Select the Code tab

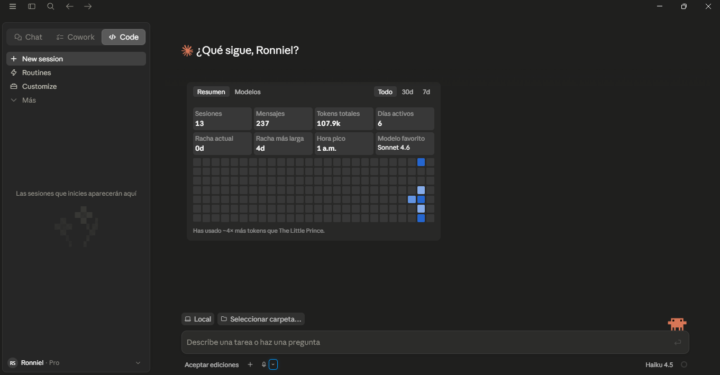(x=124, y=37)
